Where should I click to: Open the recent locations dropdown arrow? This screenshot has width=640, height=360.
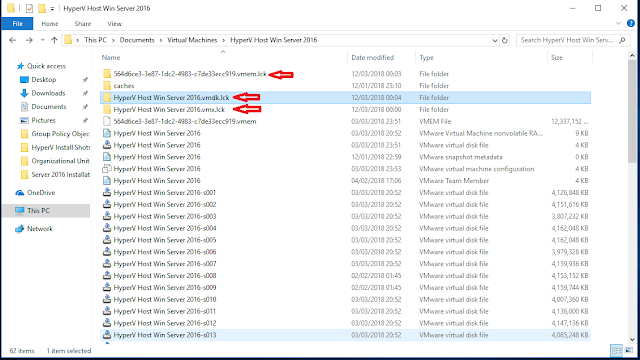click(42, 40)
